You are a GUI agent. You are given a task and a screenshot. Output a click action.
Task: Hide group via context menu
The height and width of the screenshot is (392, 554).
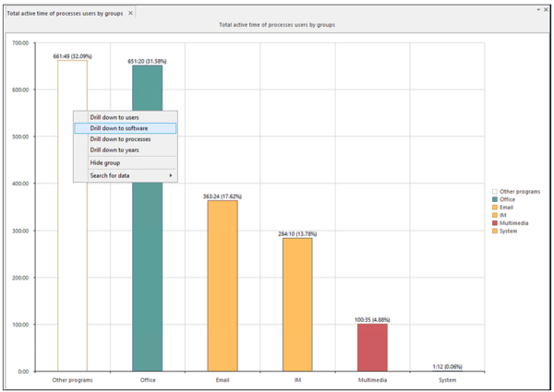[105, 162]
